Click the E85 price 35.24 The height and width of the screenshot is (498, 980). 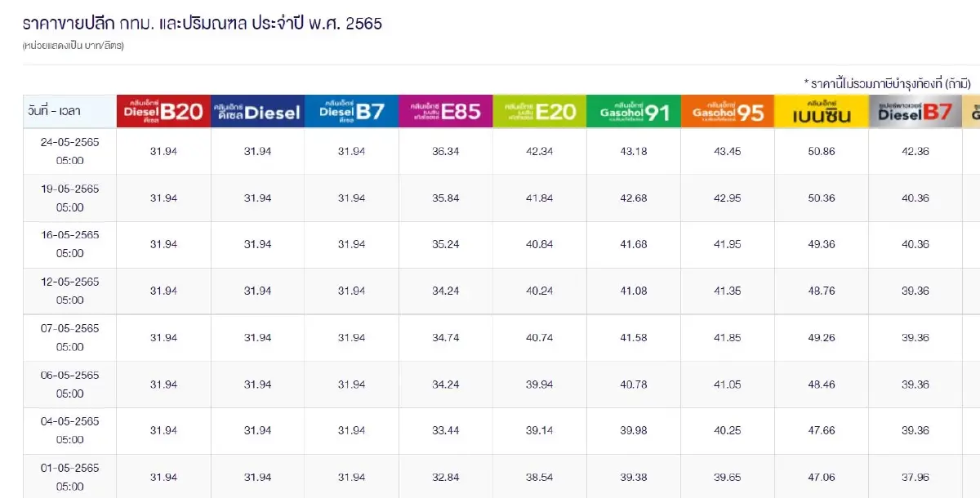pos(446,244)
